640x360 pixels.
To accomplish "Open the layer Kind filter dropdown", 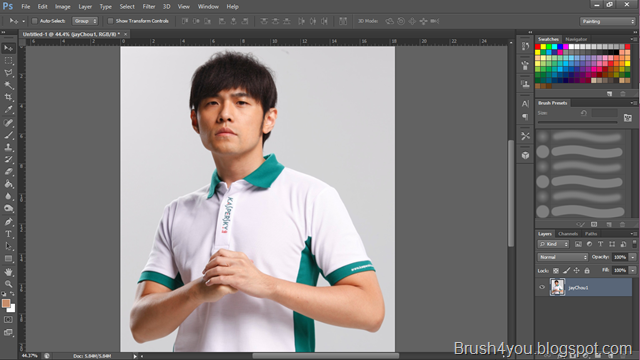I will (553, 244).
